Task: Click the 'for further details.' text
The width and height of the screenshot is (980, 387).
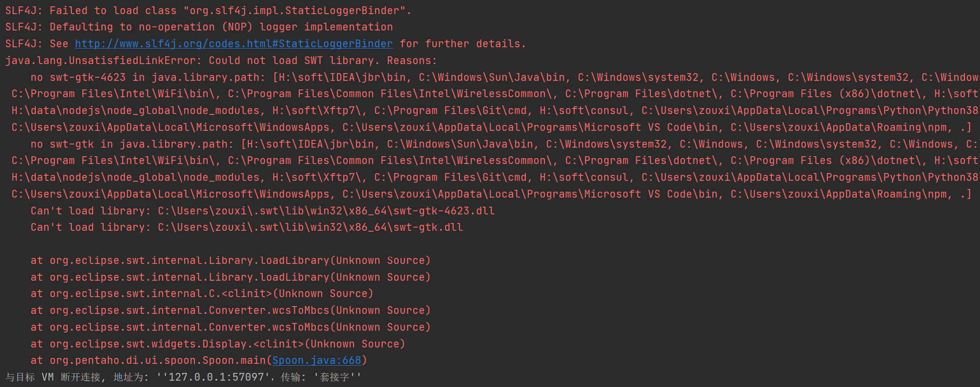Action: 463,44
